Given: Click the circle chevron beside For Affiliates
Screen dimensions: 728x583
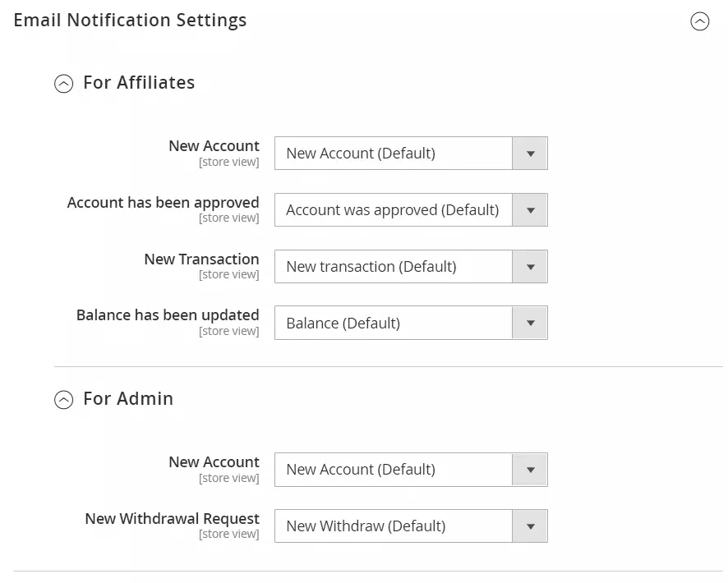Looking at the screenshot, I should tap(63, 84).
